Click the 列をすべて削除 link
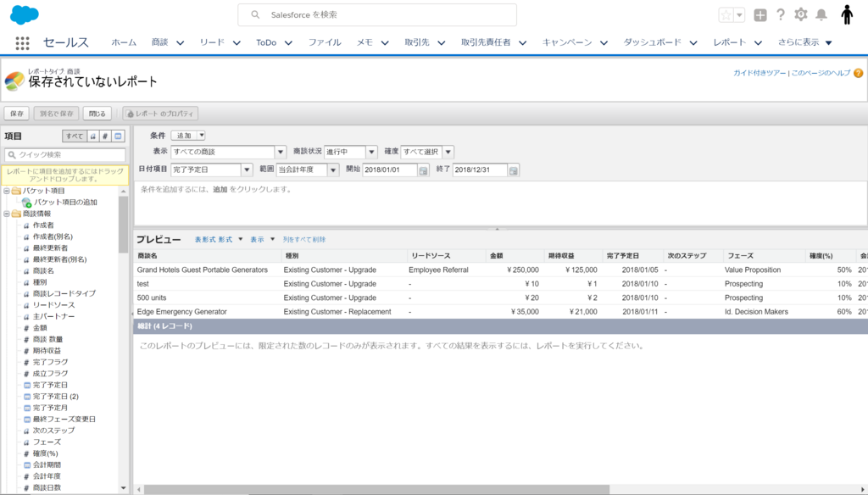The width and height of the screenshot is (868, 495). [x=304, y=240]
